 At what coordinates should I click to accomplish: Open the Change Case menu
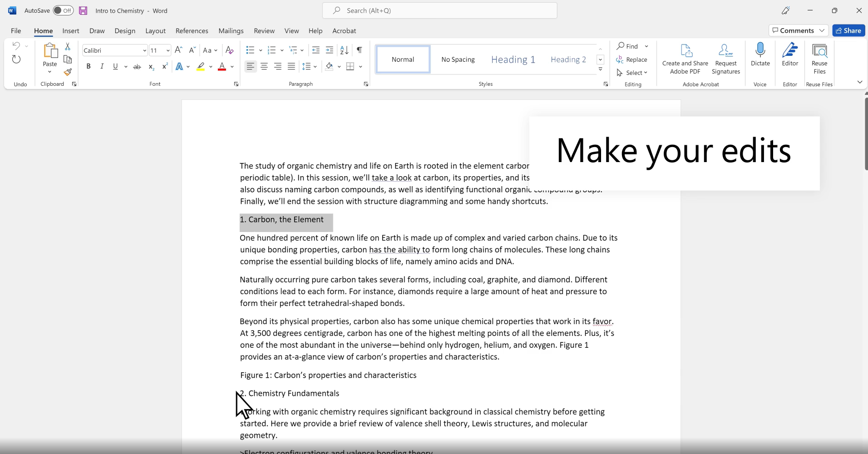tap(210, 50)
